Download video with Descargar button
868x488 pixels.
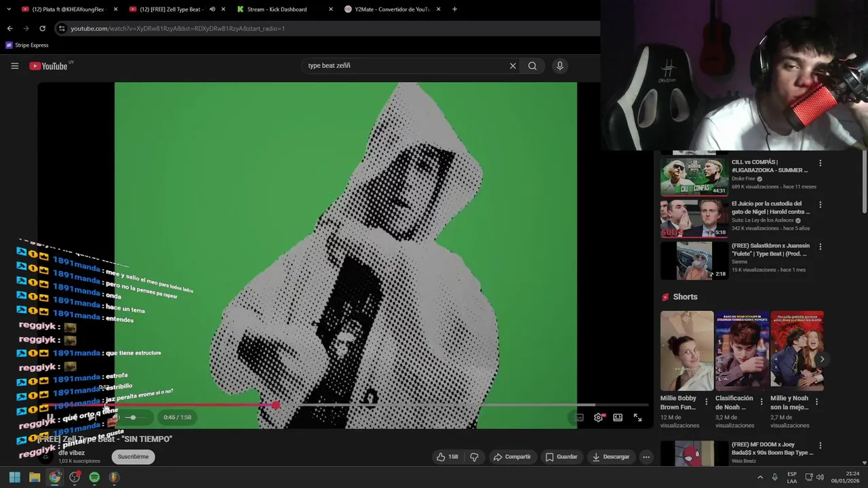point(611,457)
